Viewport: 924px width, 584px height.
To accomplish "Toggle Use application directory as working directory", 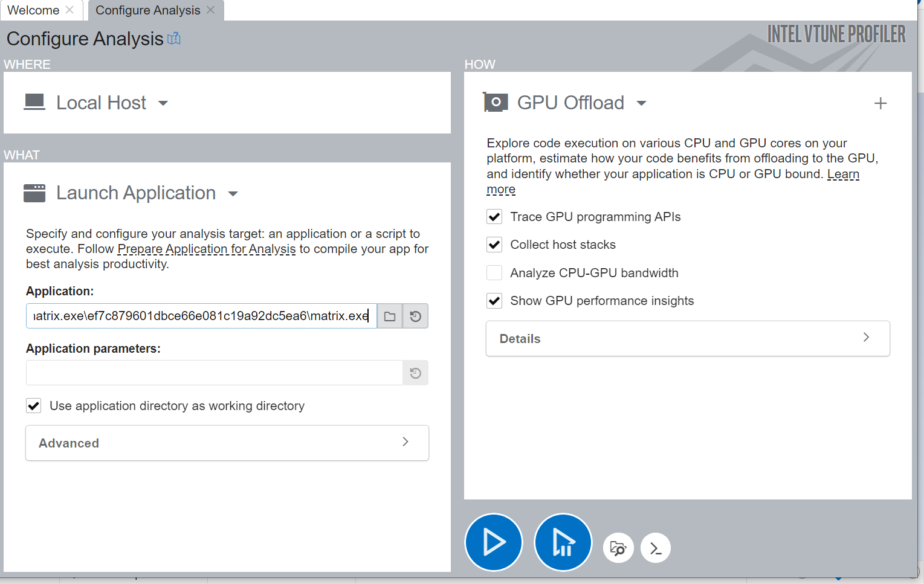I will coord(34,406).
